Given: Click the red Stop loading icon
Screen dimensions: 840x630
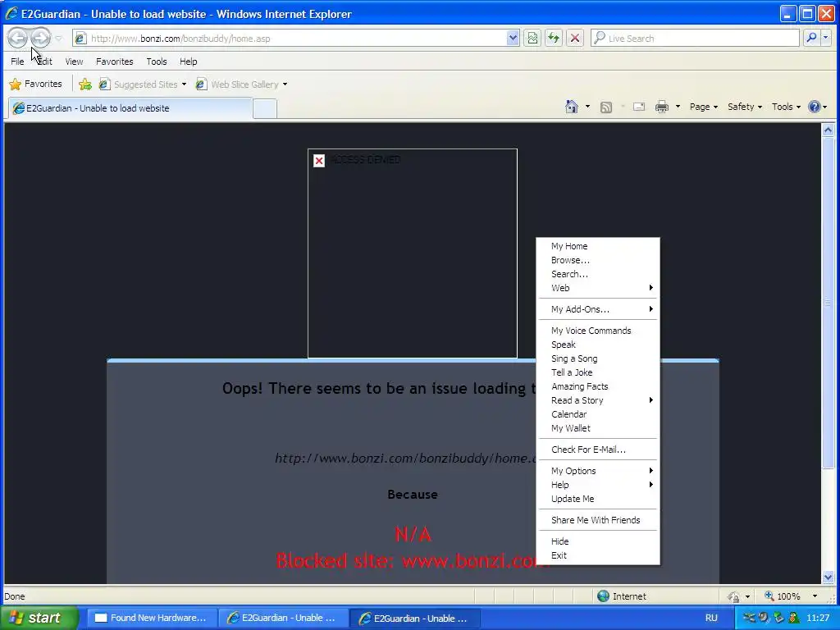Looking at the screenshot, I should 575,39.
